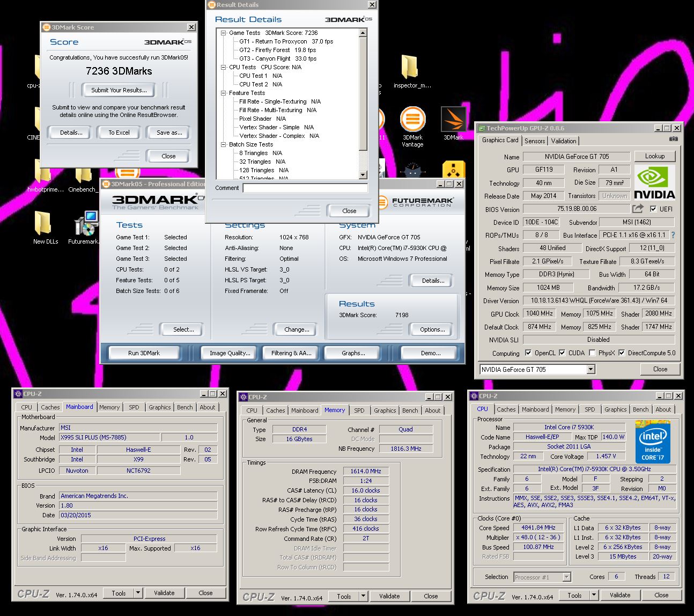Open Tools dropdown arrow in Memory CPU-Z
Viewport: 694px width, 616px height.
pos(363,596)
